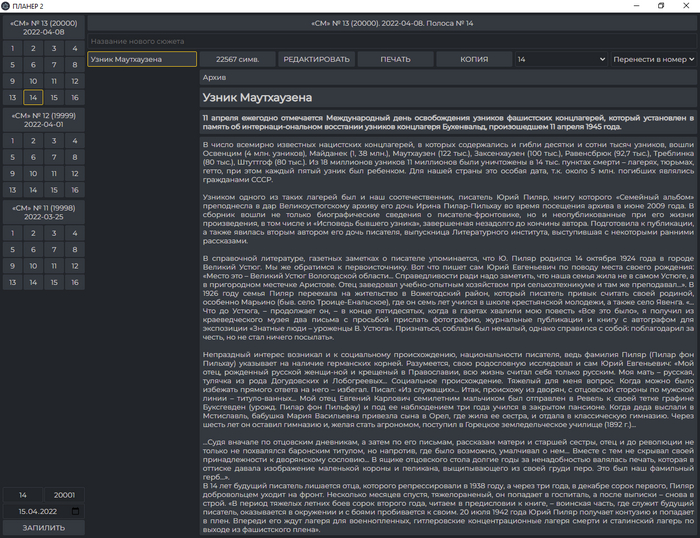Open issue «СМ» № 11 (19998) header
The height and width of the screenshot is (538, 700).
pos(44,212)
